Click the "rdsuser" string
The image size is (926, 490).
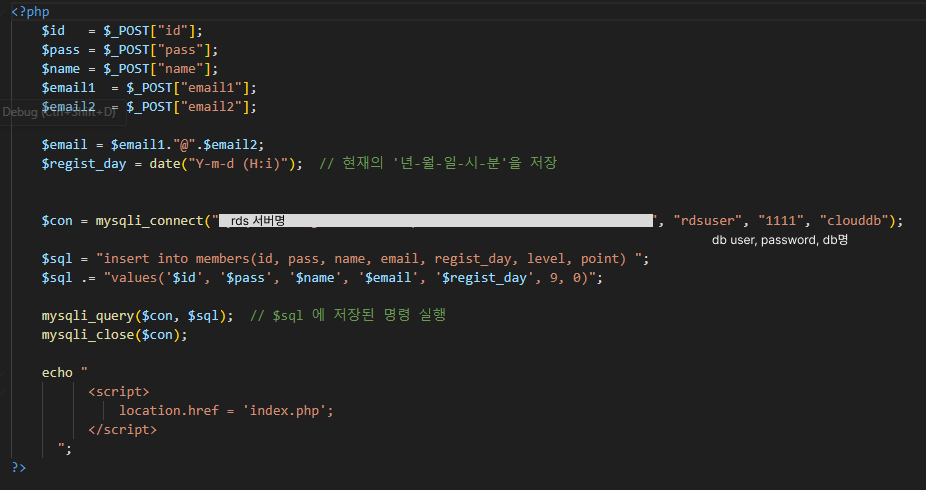point(707,221)
